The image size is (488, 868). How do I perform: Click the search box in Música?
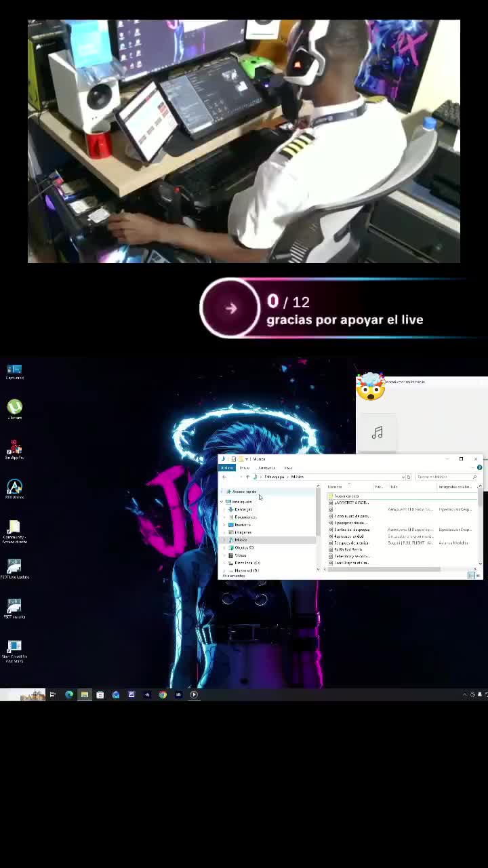click(447, 477)
